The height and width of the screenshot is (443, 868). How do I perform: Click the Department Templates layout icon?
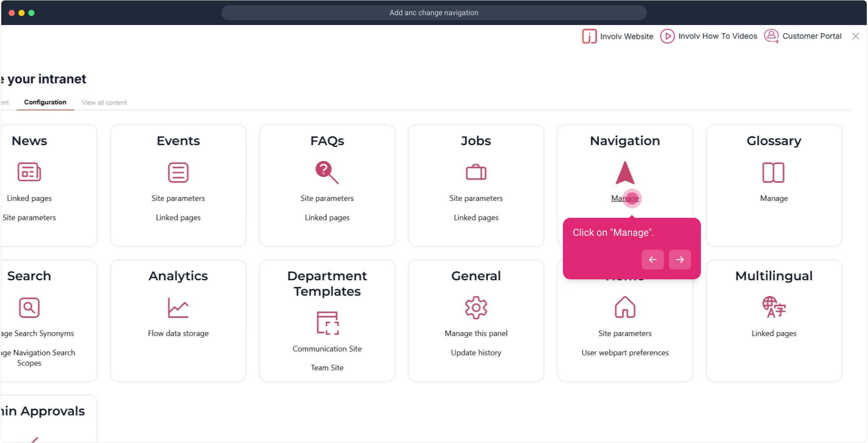pyautogui.click(x=327, y=323)
